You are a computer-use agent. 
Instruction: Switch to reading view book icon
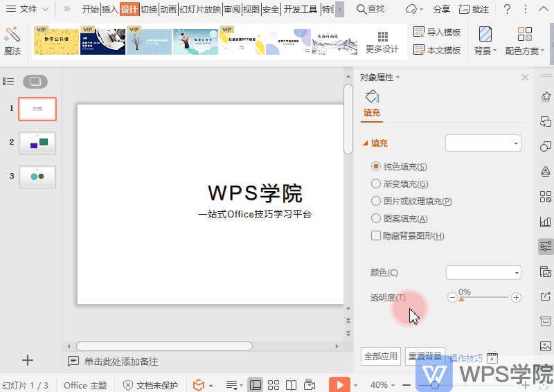pos(291,384)
